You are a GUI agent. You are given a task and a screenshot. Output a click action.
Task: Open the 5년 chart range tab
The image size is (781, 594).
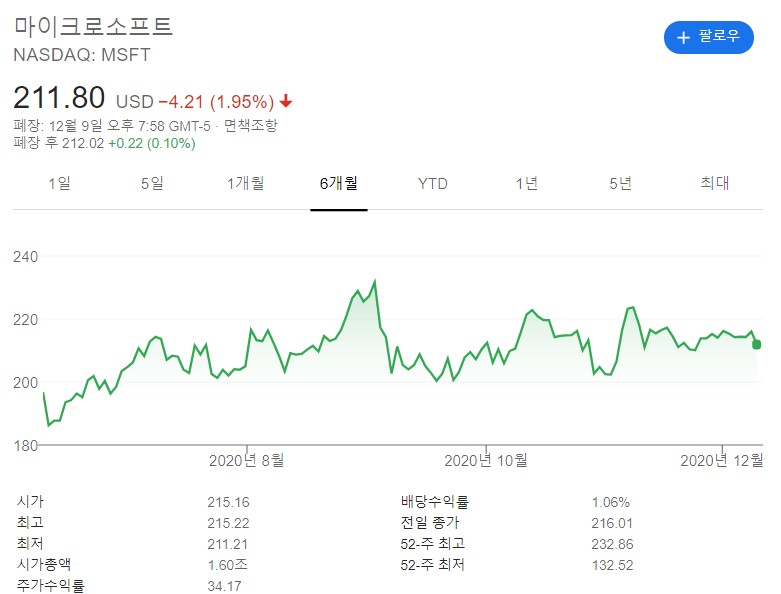pyautogui.click(x=621, y=183)
